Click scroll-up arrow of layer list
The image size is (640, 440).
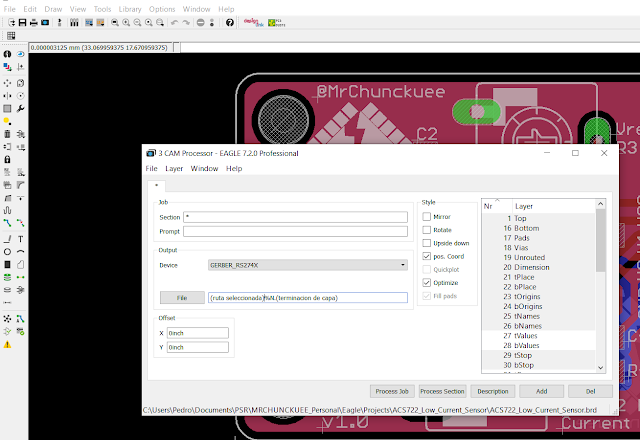click(600, 204)
